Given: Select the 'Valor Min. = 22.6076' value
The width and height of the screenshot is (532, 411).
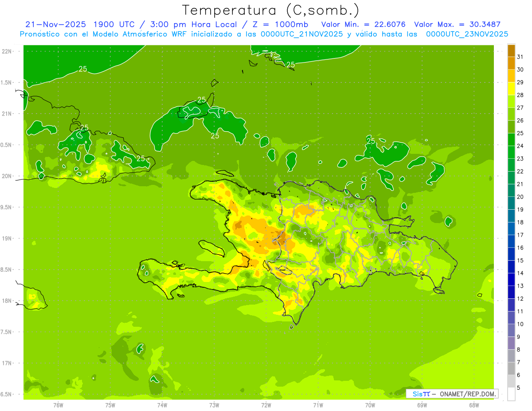Looking at the screenshot, I should click(x=364, y=24).
